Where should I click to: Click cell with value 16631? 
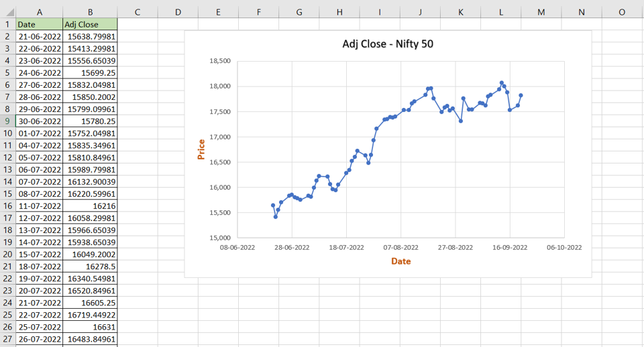(x=90, y=327)
